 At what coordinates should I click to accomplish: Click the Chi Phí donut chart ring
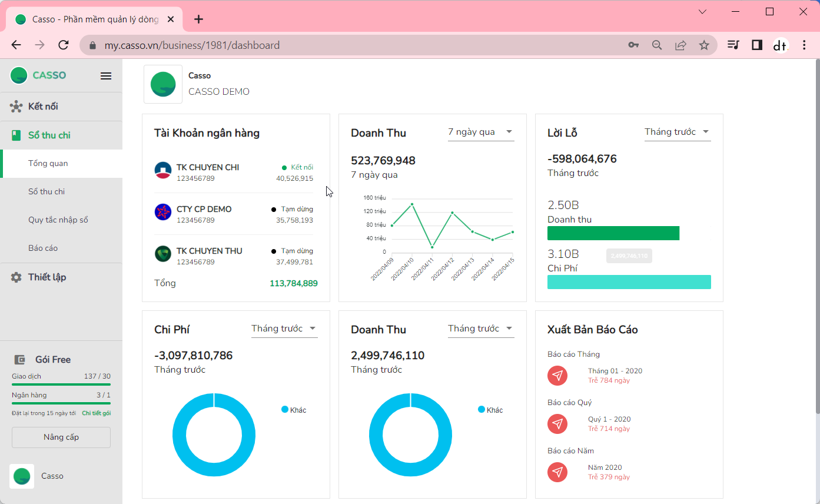[x=178, y=435]
